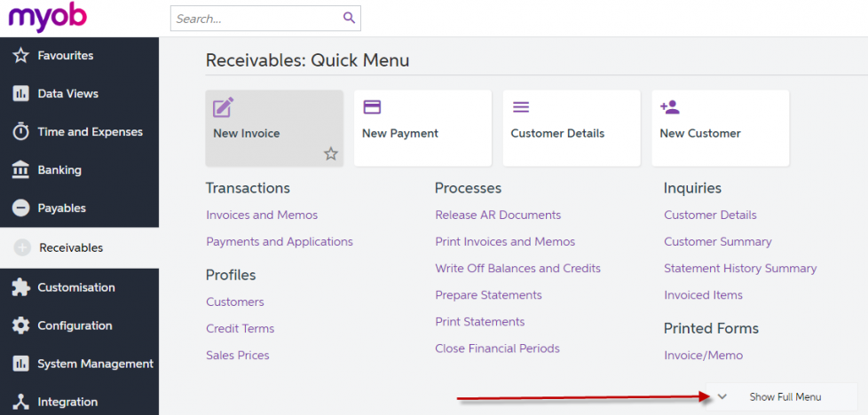The width and height of the screenshot is (868, 415).
Task: Open Invoices and Memos link
Action: [x=262, y=215]
